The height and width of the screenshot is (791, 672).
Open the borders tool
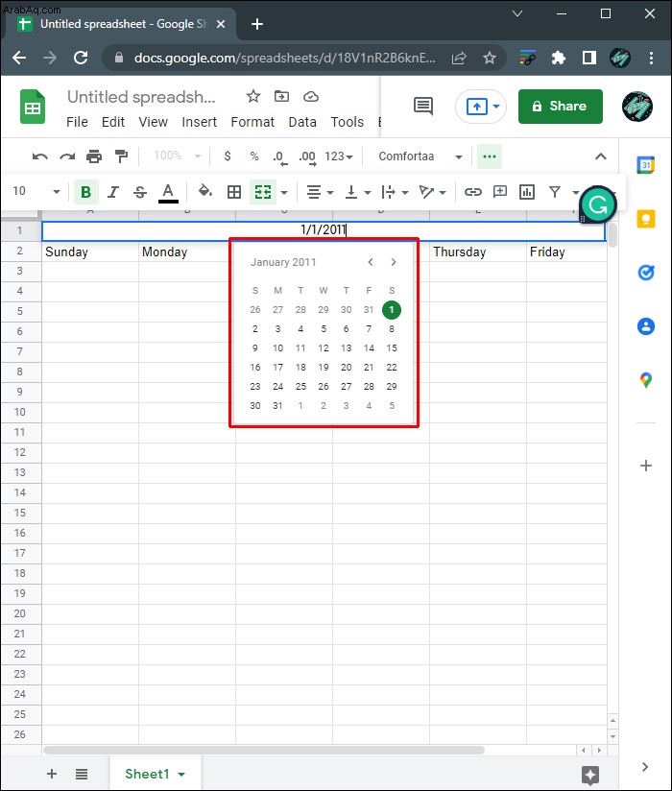(234, 192)
